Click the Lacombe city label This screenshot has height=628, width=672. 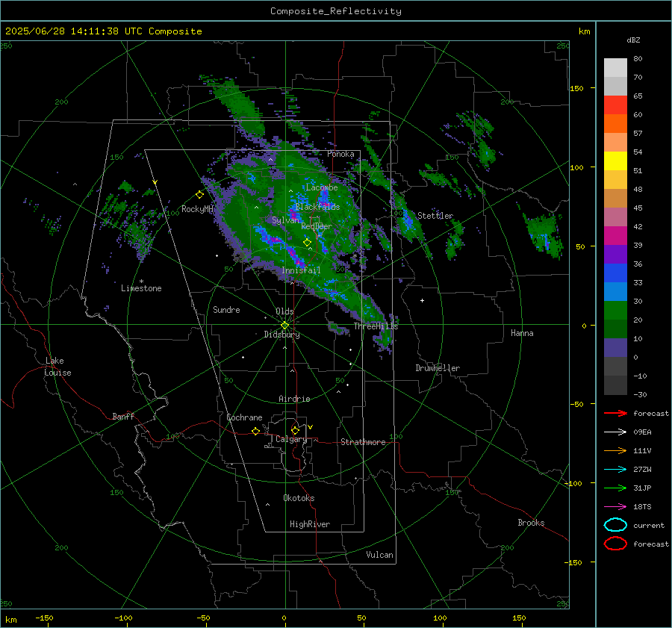coord(322,187)
